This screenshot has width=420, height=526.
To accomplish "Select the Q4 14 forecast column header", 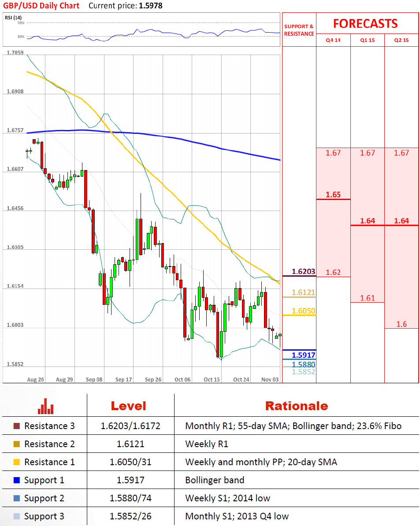I will [x=333, y=40].
